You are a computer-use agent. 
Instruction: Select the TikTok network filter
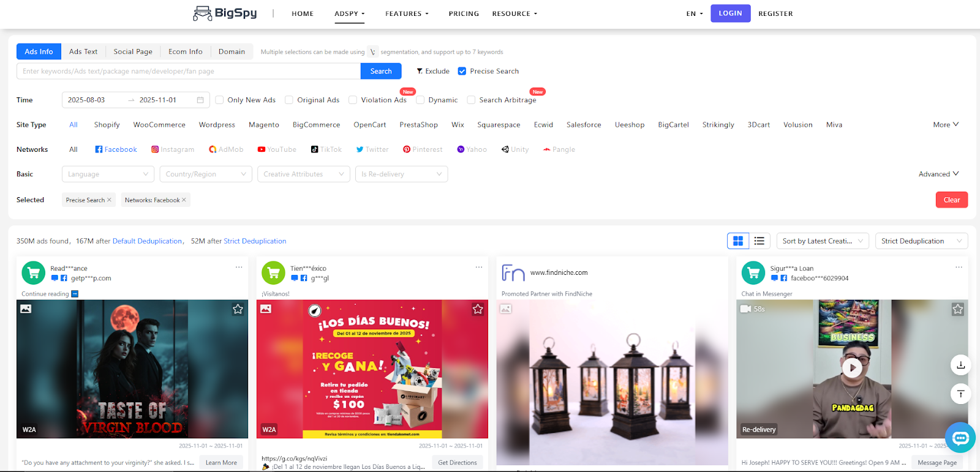click(x=326, y=149)
